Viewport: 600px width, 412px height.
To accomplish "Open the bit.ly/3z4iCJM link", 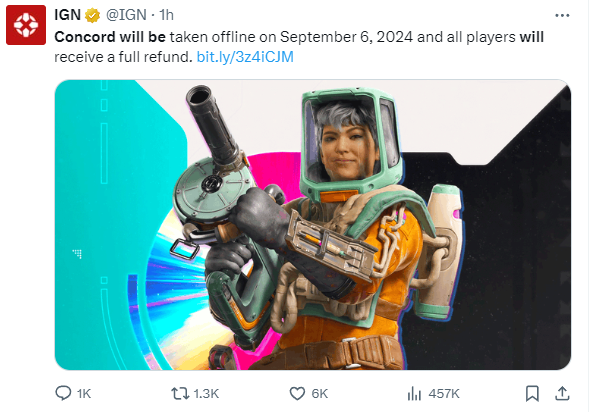I will [245, 57].
